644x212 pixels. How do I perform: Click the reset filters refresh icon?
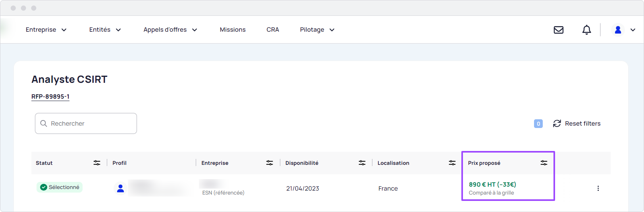click(x=557, y=124)
